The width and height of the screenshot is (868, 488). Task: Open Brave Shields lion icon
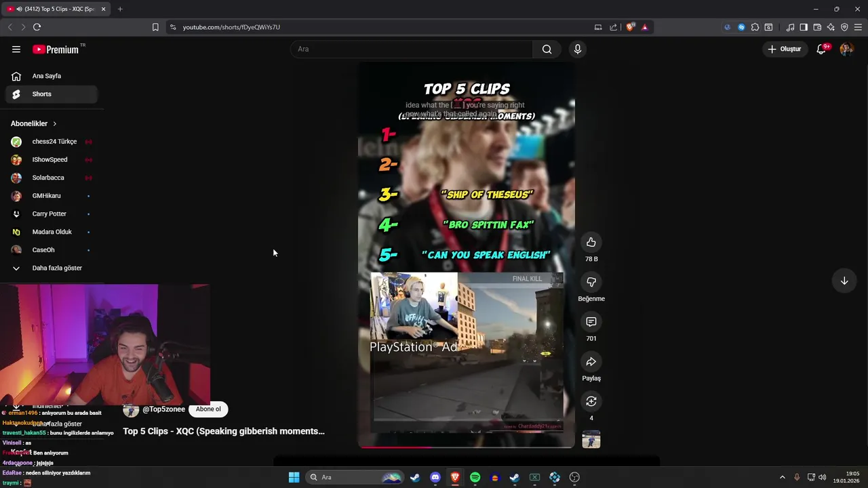click(631, 27)
